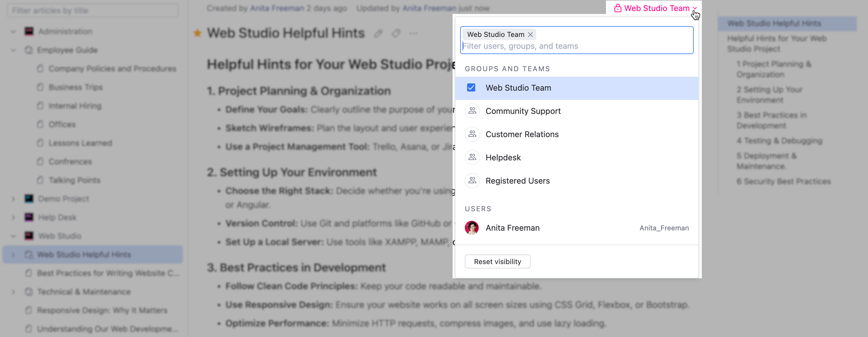Click the ellipsis more-actions icon
The image size is (868, 337).
pos(413,33)
